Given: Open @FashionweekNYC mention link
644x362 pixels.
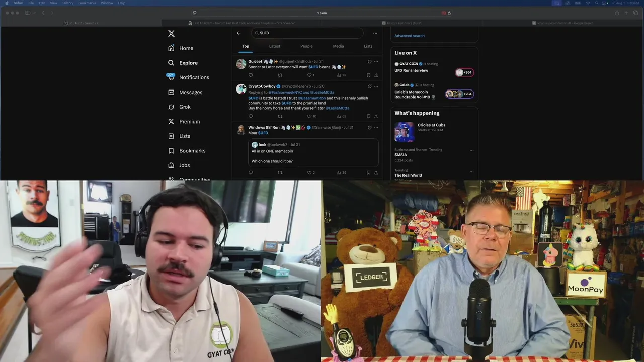Looking at the screenshot, I should click(x=285, y=93).
